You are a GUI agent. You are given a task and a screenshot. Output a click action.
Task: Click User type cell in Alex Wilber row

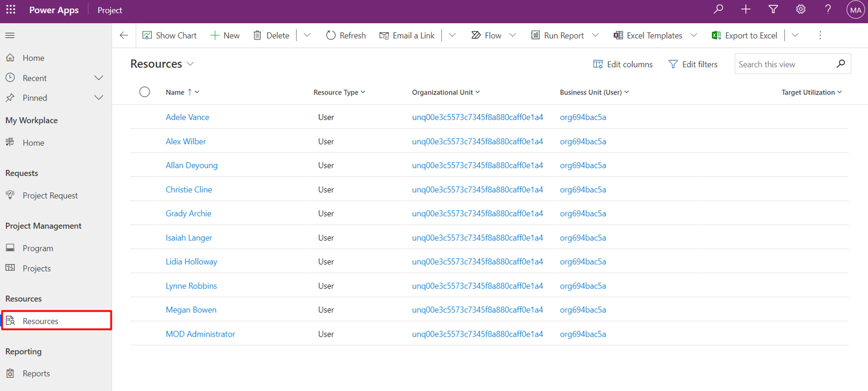(326, 142)
